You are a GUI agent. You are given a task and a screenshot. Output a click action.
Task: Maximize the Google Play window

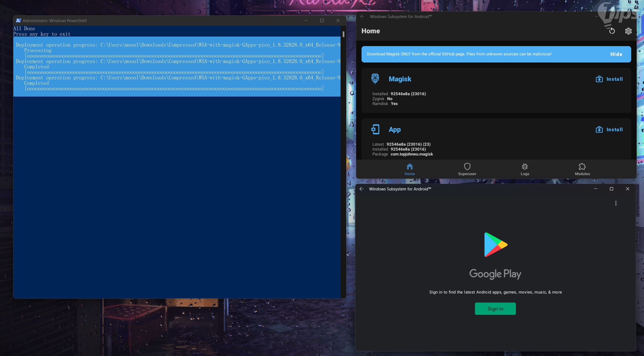click(x=611, y=189)
